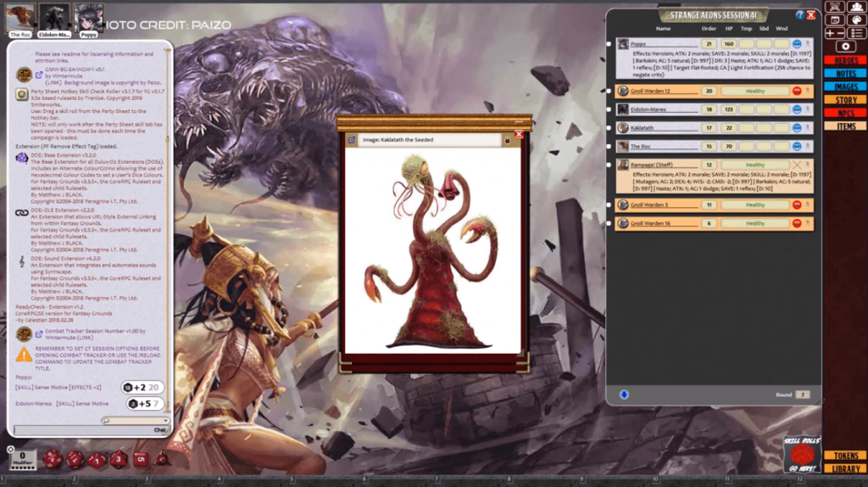Click the modifier reset circle icon

tap(10, 450)
